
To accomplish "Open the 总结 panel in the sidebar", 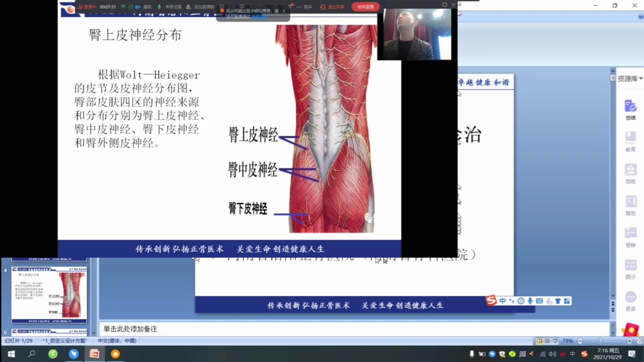I will (630, 109).
